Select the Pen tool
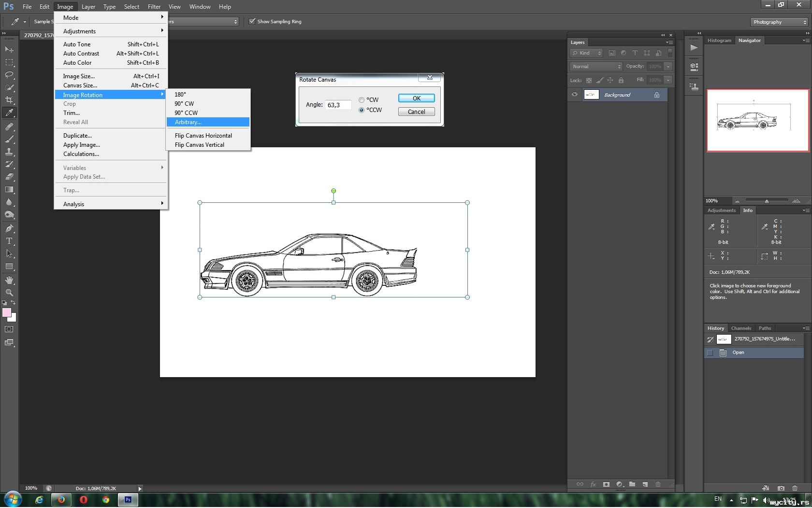Viewport: 812px width, 508px height. point(9,228)
